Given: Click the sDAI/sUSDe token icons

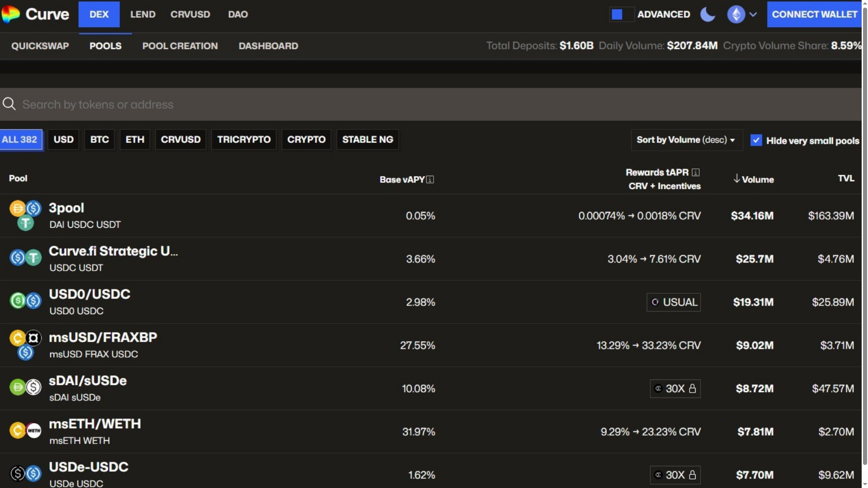Looking at the screenshot, I should click(x=25, y=387).
